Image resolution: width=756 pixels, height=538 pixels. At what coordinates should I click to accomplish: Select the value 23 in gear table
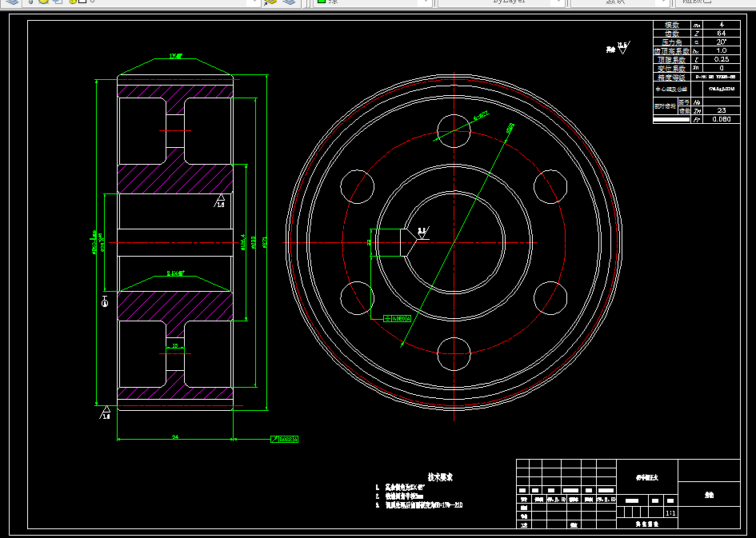click(722, 110)
